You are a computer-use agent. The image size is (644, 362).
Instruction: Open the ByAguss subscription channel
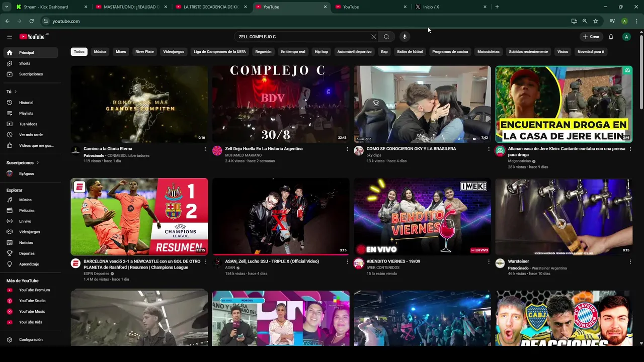[30, 173]
